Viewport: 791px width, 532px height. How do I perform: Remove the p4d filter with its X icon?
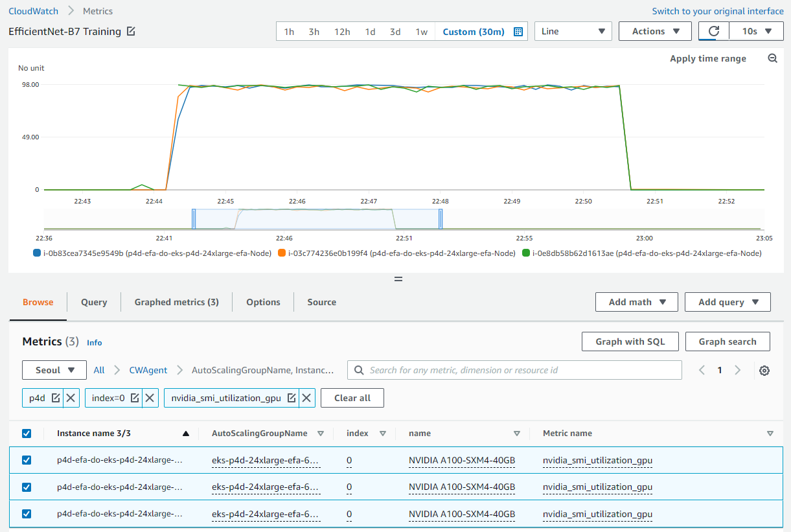[x=71, y=398]
